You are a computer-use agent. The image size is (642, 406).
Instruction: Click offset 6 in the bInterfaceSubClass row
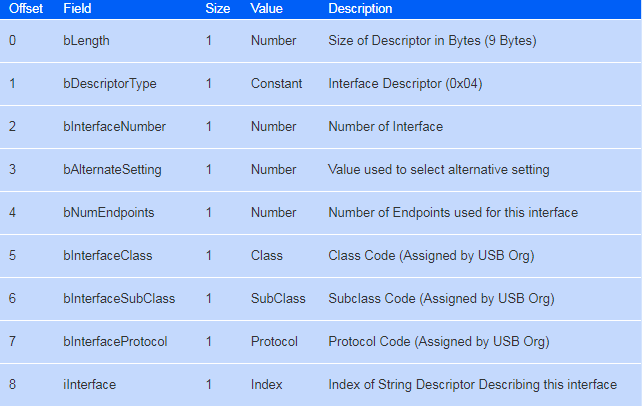coord(13,299)
